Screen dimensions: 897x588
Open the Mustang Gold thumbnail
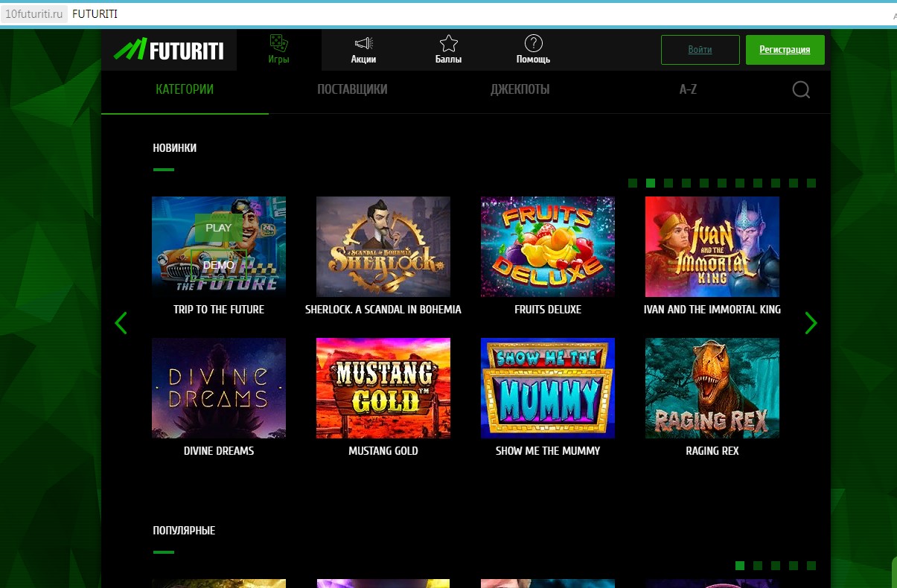[x=383, y=389]
